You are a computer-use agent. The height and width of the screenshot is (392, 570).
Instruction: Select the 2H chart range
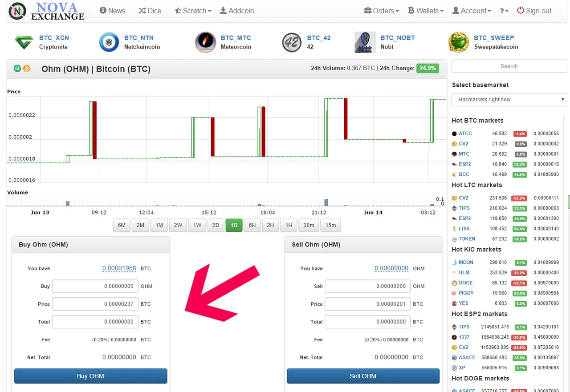coord(270,225)
